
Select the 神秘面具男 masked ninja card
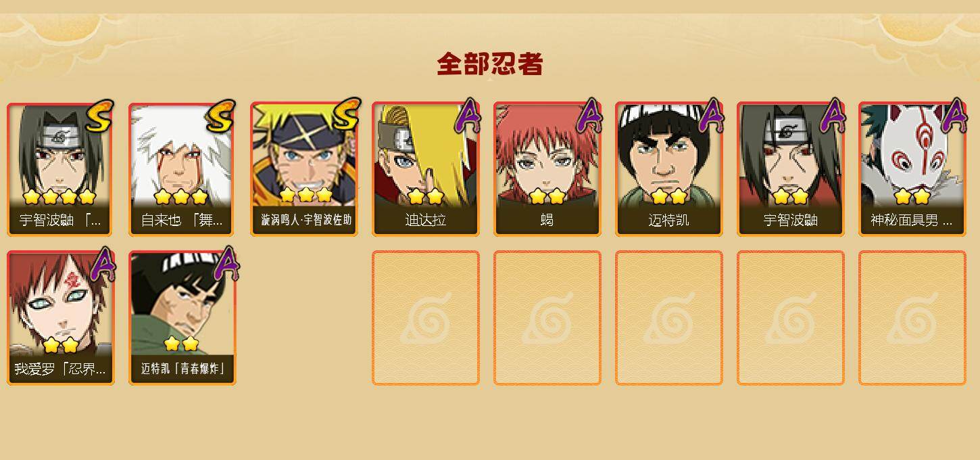tap(912, 169)
